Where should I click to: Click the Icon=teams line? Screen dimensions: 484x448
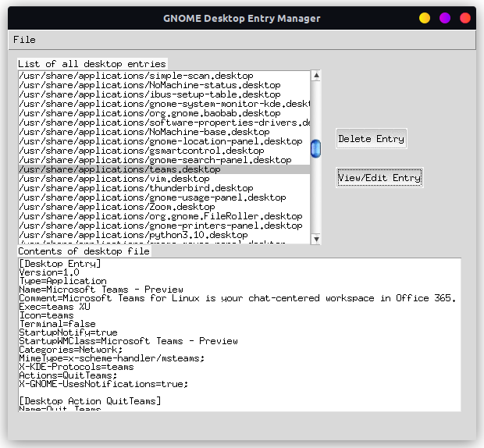pyautogui.click(x=46, y=315)
